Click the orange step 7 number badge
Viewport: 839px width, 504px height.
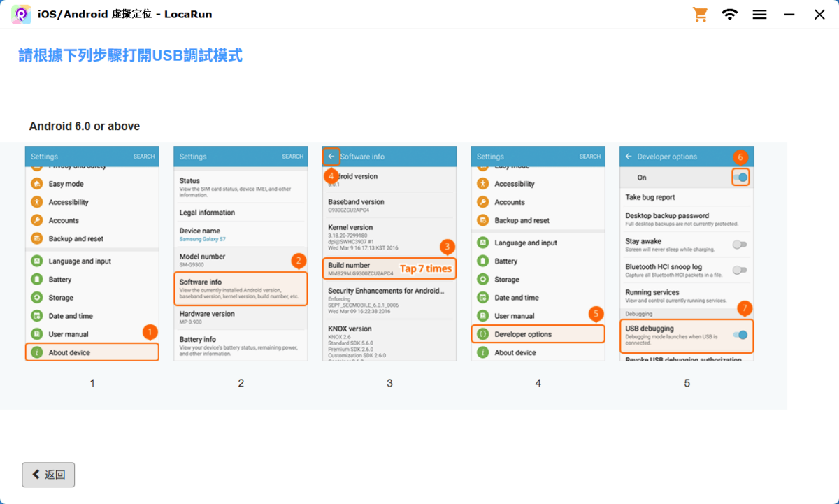click(745, 308)
